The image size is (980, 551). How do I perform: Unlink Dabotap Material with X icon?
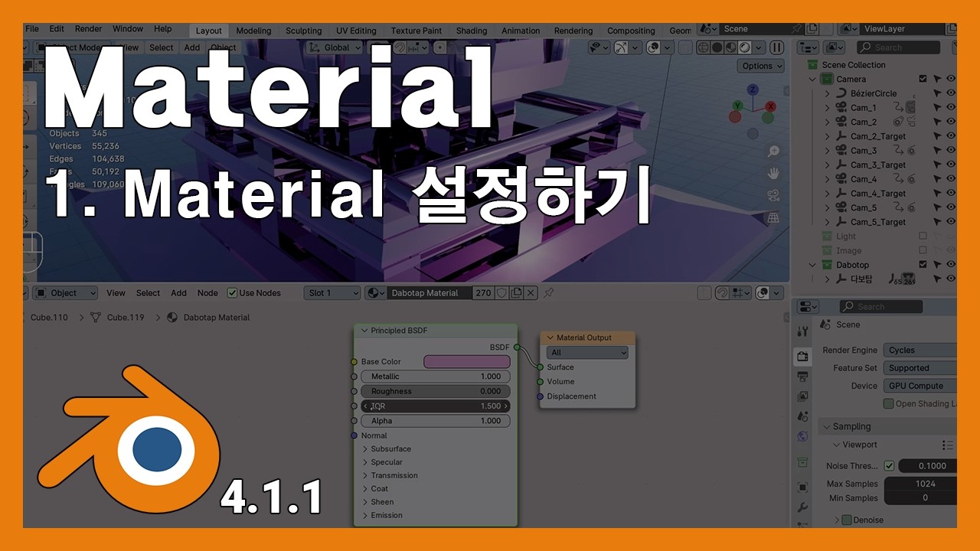(x=530, y=293)
